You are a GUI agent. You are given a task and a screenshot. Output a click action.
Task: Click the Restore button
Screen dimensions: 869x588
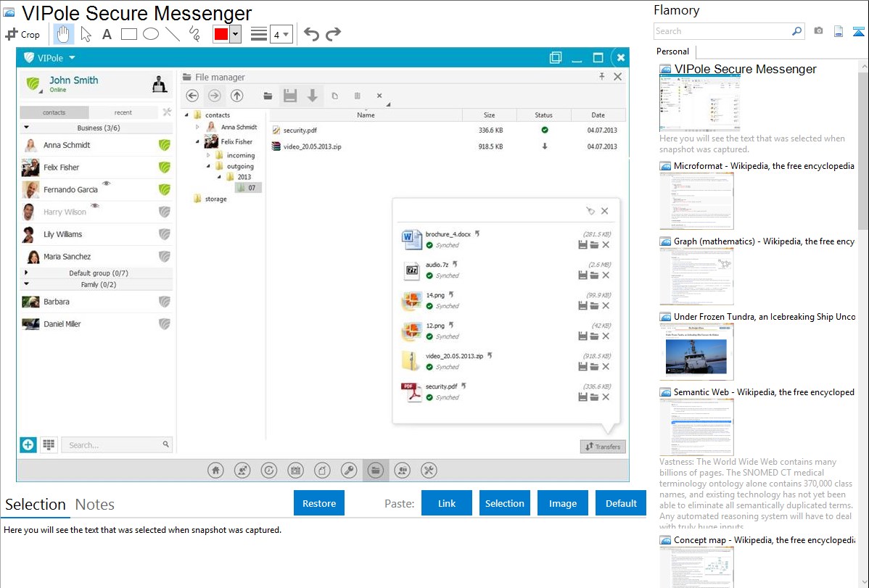click(x=319, y=503)
